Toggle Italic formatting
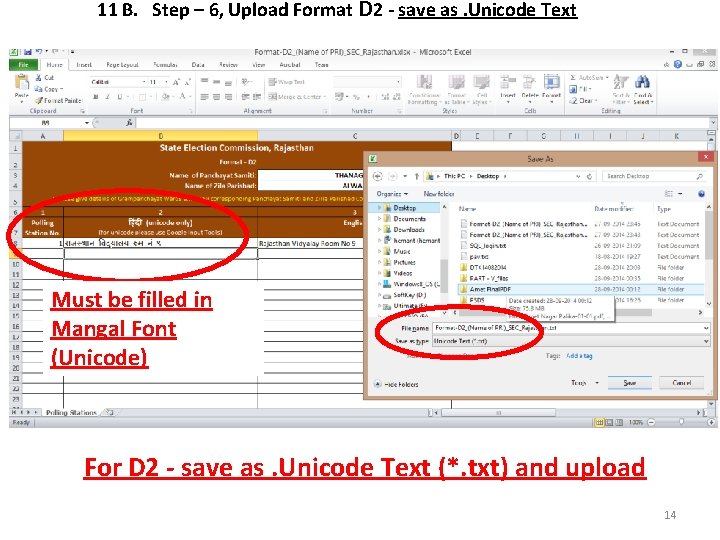Screen dimensions: 720x540 107,96
